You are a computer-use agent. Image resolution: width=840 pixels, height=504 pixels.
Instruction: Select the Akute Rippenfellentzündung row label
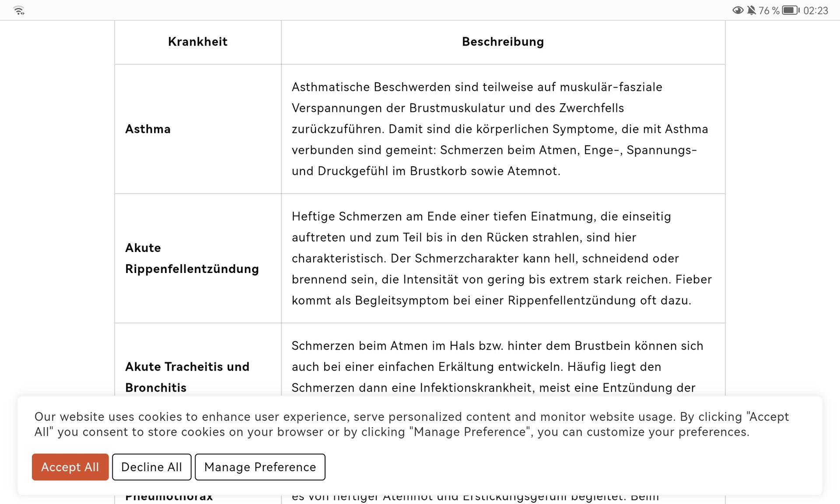(192, 258)
